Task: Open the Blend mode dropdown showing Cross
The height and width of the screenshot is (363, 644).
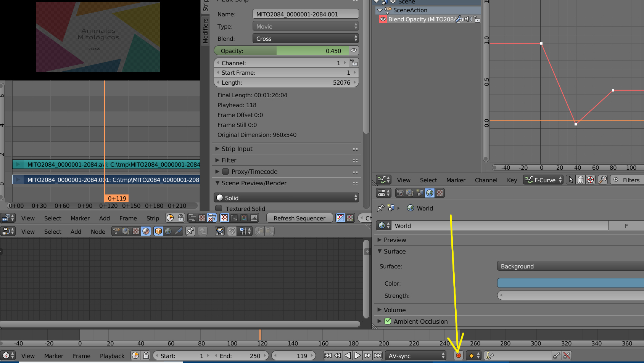Action: [x=305, y=39]
